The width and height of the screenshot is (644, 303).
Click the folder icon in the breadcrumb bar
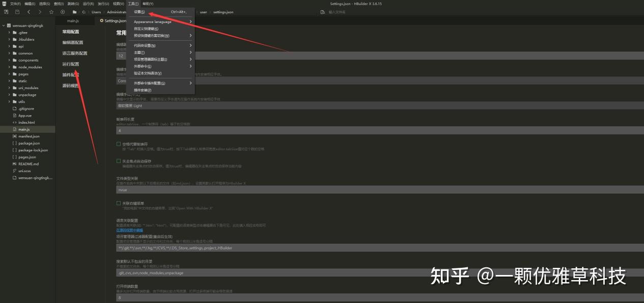[x=74, y=12]
